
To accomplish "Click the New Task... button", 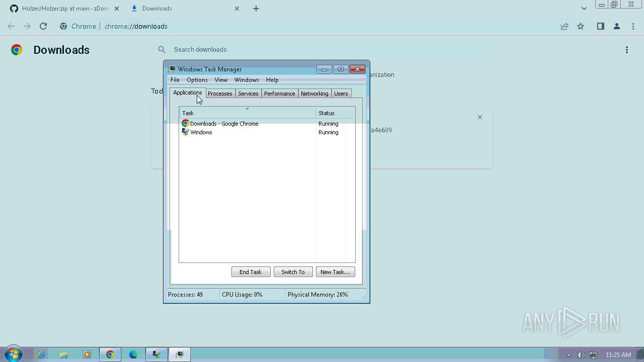I will point(335,272).
